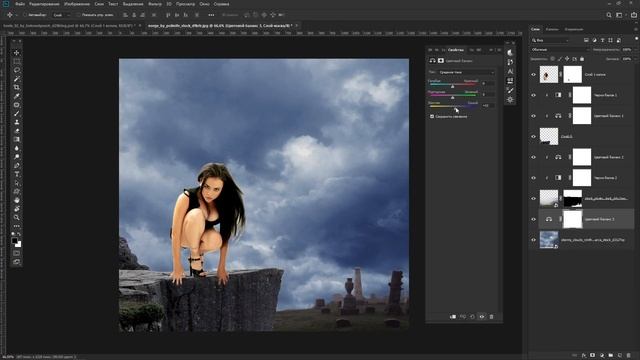640x360 pixels.
Task: Select the Magic Wand tool
Action: click(x=17, y=79)
